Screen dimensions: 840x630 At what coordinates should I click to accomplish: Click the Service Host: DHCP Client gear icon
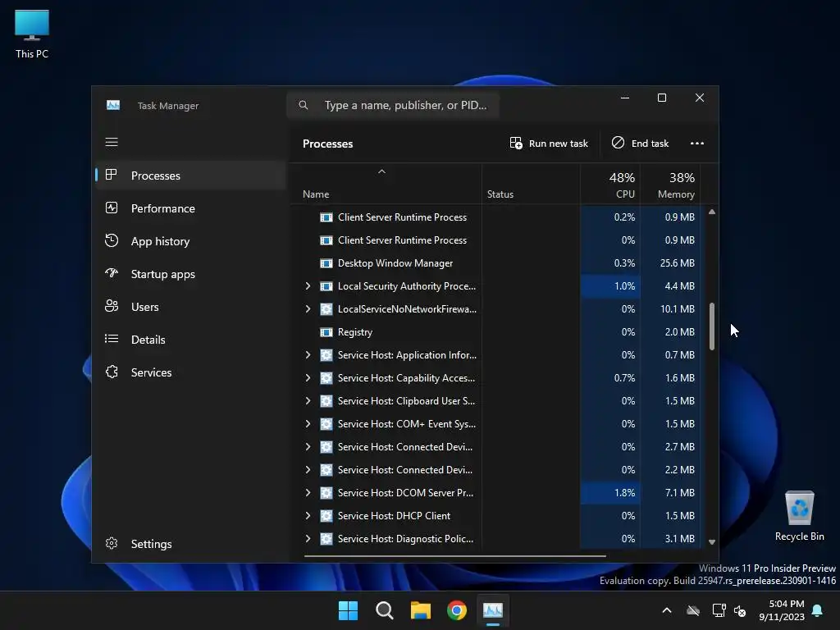pyautogui.click(x=326, y=516)
